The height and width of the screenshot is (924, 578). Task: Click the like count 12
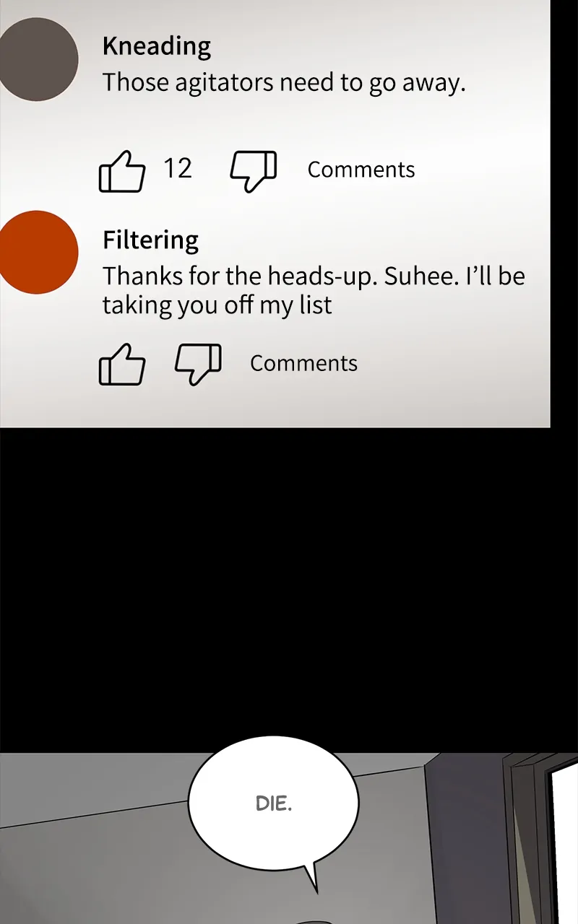[x=177, y=168]
